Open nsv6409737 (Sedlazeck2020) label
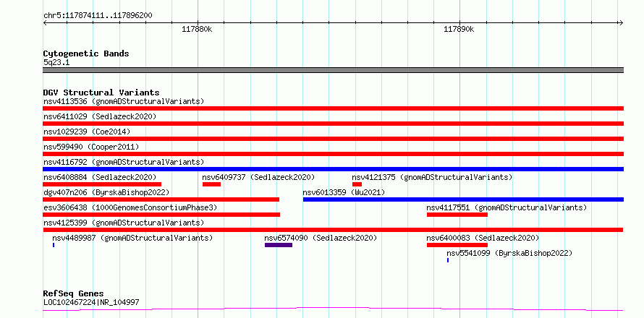Screen dimensions: 644x318 coord(259,177)
